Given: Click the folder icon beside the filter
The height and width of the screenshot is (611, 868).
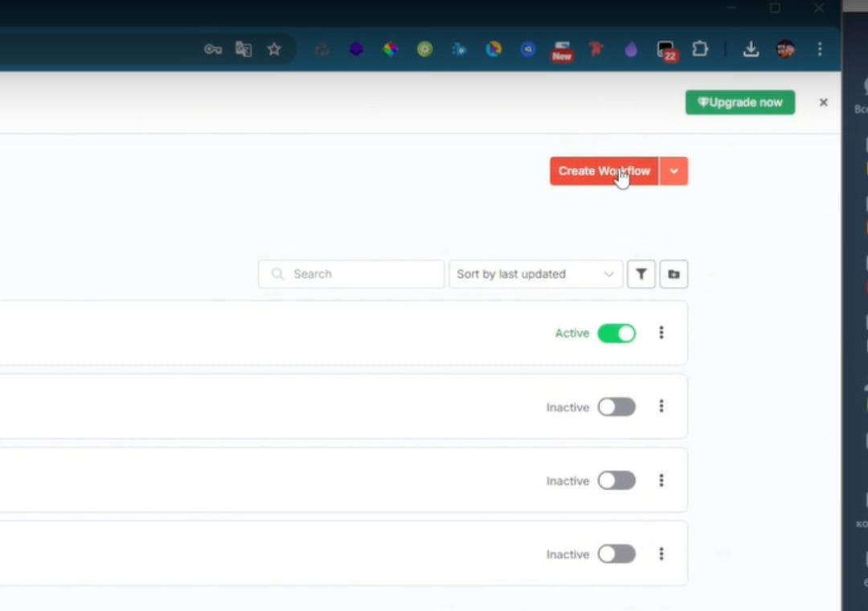Looking at the screenshot, I should [x=674, y=274].
